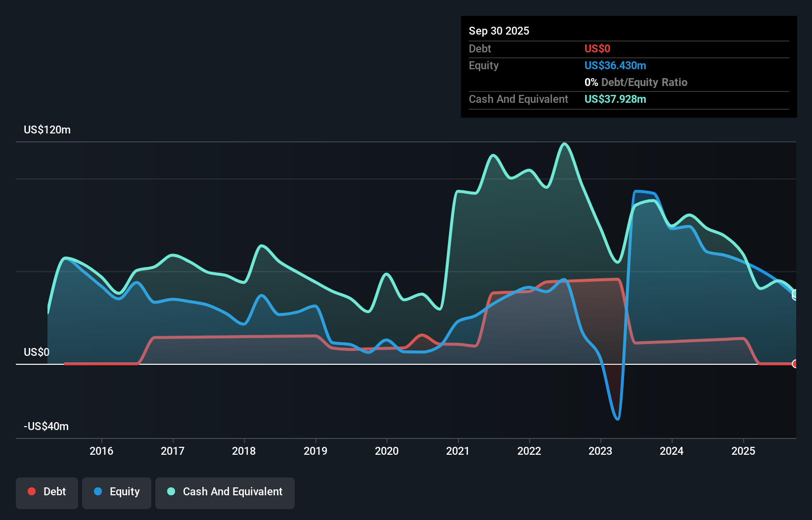Image resolution: width=812 pixels, height=520 pixels.
Task: Click the US$37.928m cash value in tooltip
Action: pos(615,99)
